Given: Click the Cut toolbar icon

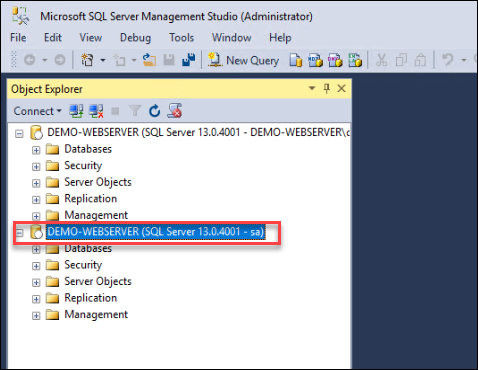Looking at the screenshot, I should 382,60.
